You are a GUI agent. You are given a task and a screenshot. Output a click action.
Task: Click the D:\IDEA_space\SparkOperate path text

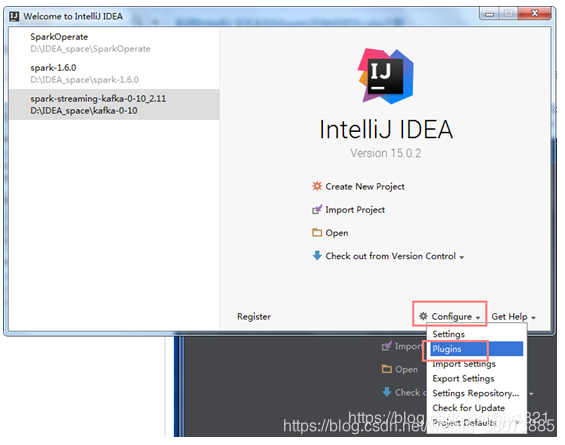(90, 49)
